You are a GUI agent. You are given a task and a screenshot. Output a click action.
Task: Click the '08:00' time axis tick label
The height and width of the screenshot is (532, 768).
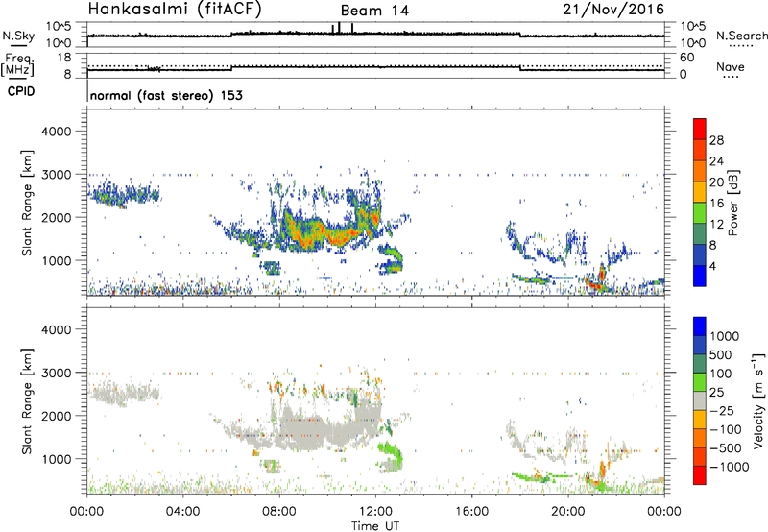point(279,512)
